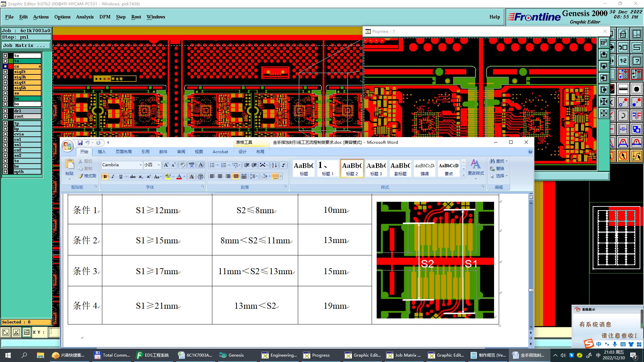This screenshot has height=362, width=644.
Task: Click the question mark query icon
Action: pos(636,61)
